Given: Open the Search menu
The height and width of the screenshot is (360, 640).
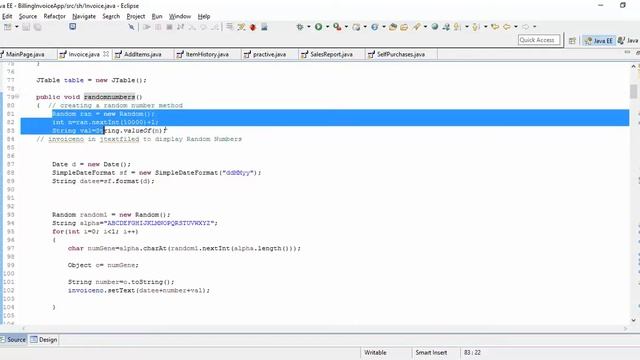Looking at the screenshot, I should pos(111,16).
